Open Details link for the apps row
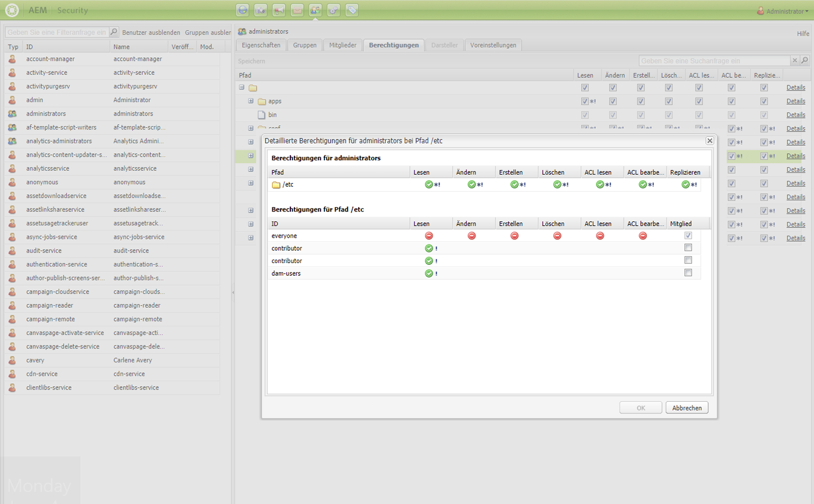This screenshot has height=504, width=814. pos(795,101)
